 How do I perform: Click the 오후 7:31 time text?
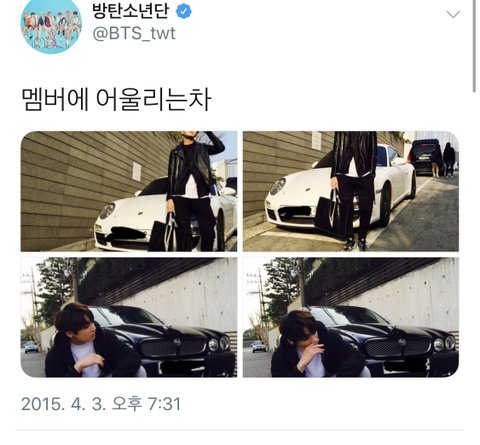point(146,404)
